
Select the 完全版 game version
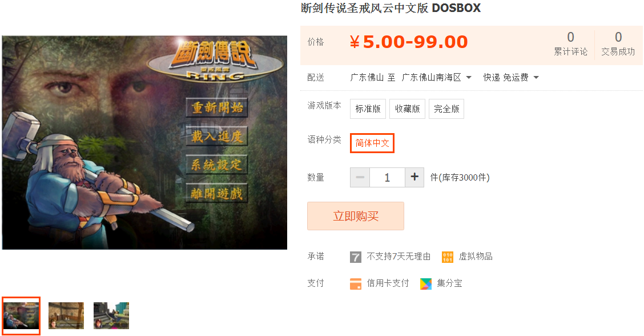pos(446,109)
